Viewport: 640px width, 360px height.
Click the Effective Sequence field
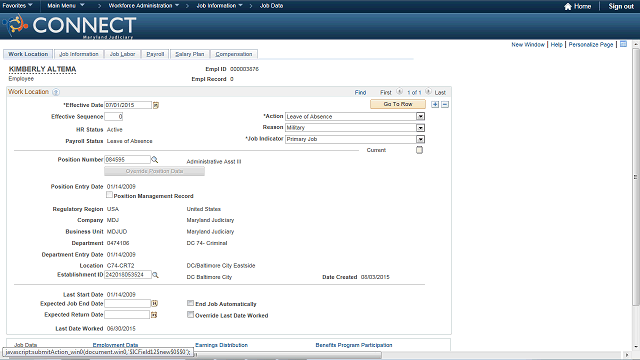click(x=113, y=117)
